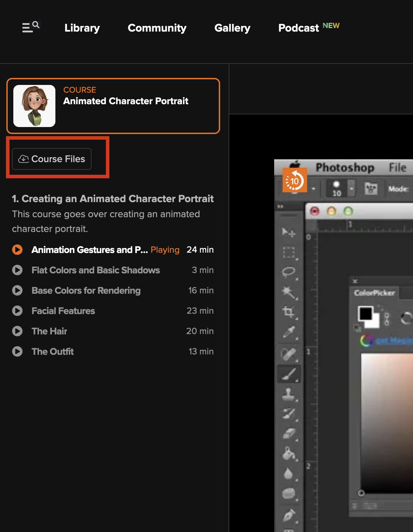Select the Animated Character Portrait course thumbnail
The width and height of the screenshot is (413, 532).
pos(34,106)
